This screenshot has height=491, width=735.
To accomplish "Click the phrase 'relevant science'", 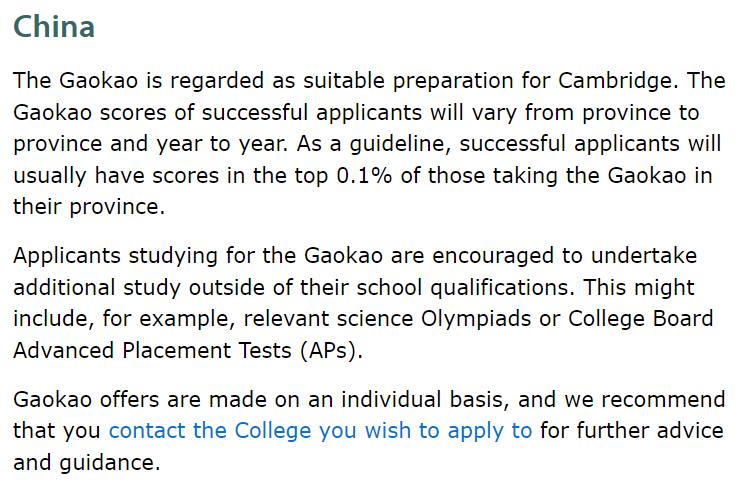I will [328, 319].
